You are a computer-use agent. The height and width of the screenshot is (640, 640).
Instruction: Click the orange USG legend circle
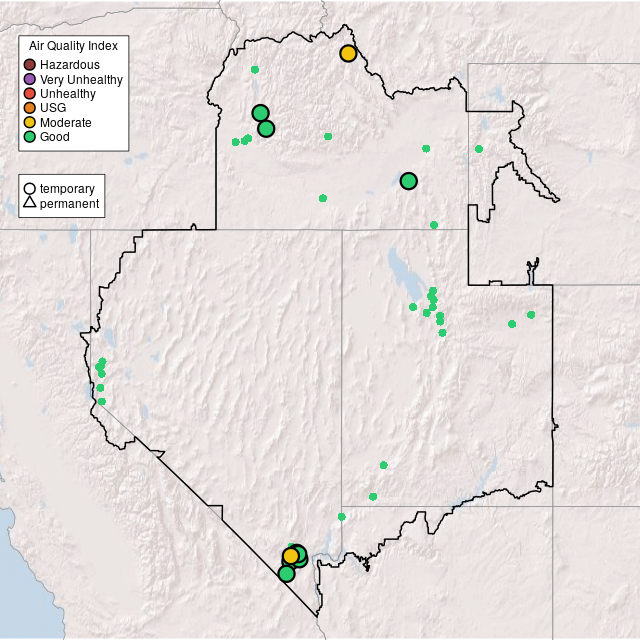30,108
